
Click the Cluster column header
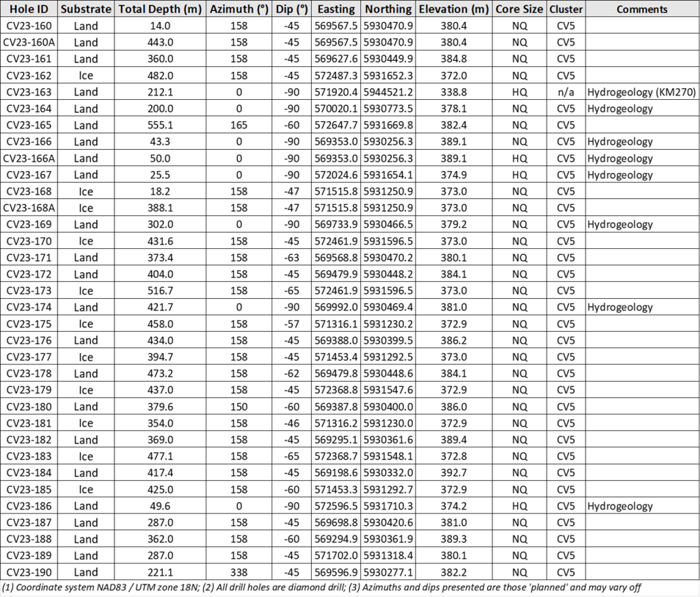pos(566,9)
